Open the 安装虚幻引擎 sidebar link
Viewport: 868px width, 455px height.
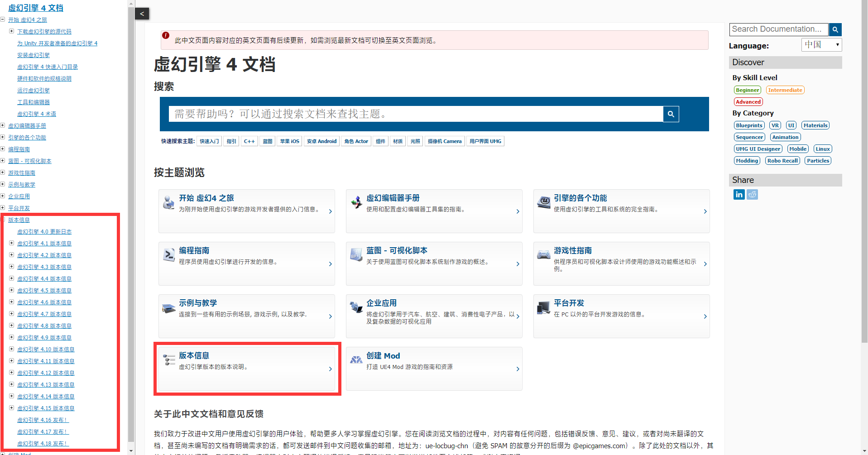(x=34, y=55)
